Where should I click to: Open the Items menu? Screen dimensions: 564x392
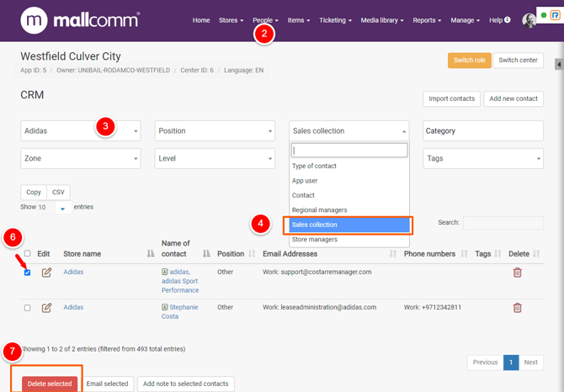[x=299, y=20]
